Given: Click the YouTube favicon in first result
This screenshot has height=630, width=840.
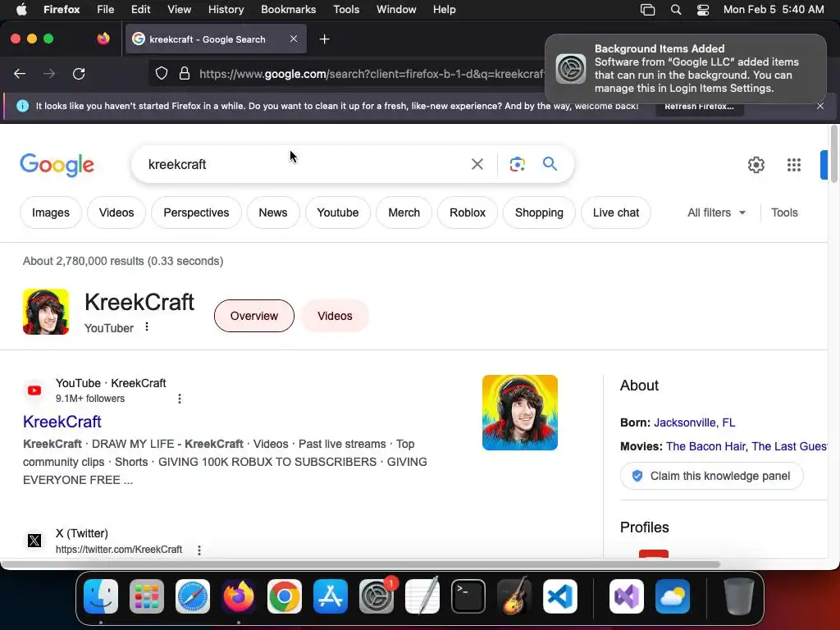Looking at the screenshot, I should (x=34, y=390).
